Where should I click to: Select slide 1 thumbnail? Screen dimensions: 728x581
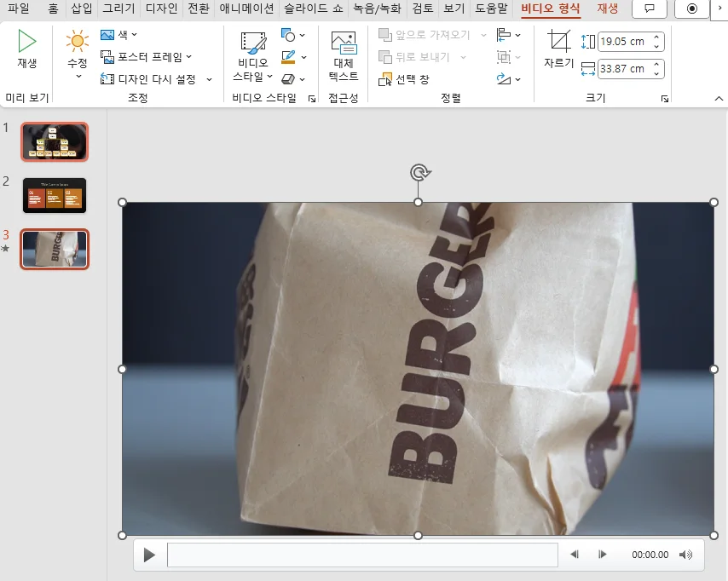(x=55, y=141)
